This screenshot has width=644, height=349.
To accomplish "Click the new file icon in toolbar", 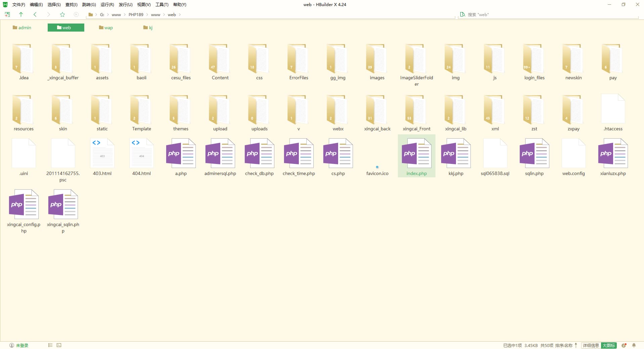I will point(7,14).
